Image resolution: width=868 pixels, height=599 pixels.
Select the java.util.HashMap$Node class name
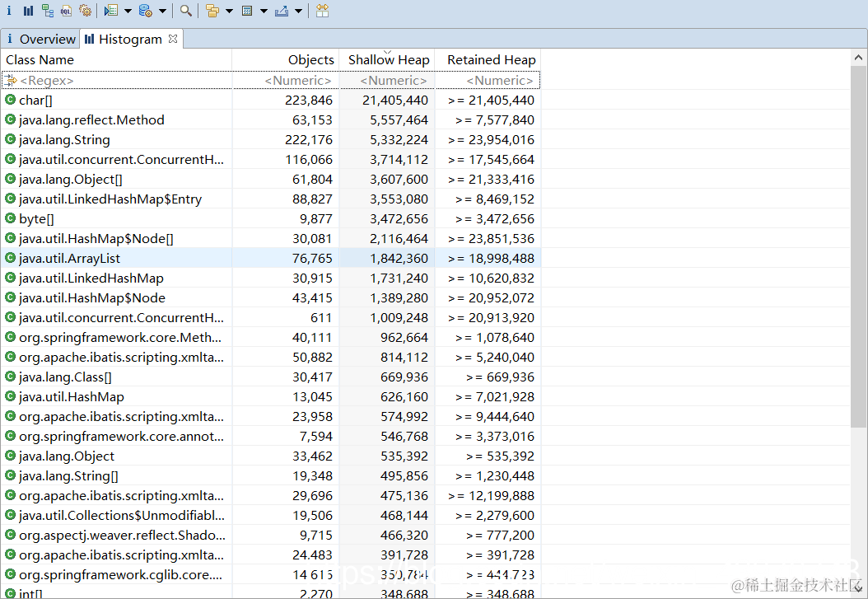(92, 297)
